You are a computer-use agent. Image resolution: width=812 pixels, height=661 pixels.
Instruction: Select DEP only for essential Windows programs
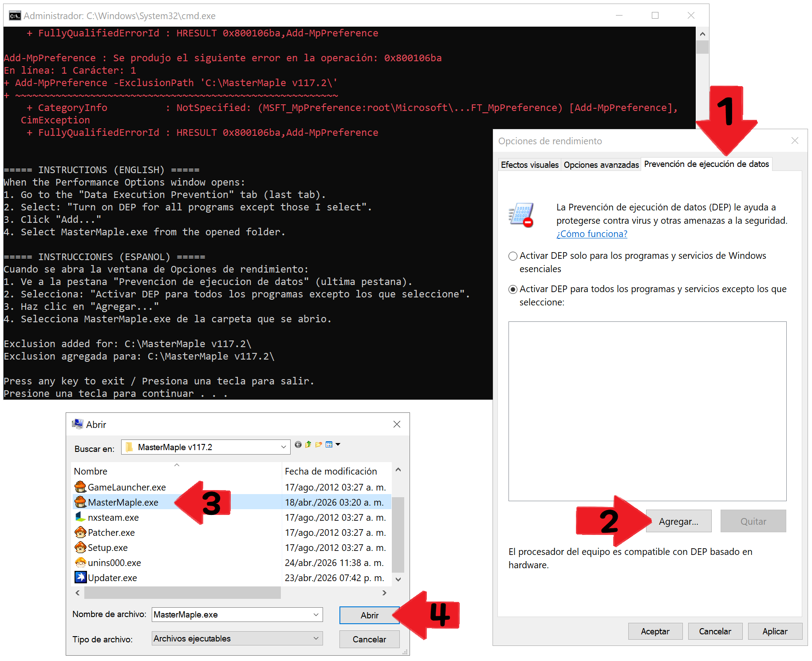(x=513, y=256)
